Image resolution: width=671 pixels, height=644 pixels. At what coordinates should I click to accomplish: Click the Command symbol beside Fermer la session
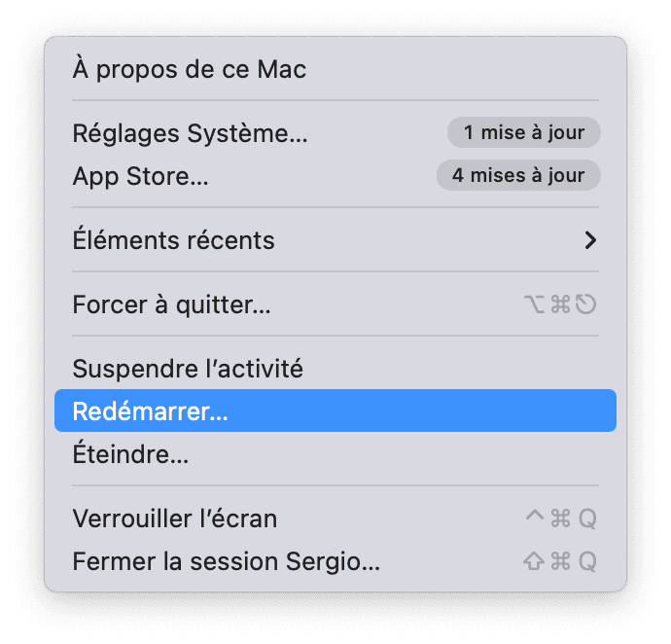pyautogui.click(x=560, y=562)
